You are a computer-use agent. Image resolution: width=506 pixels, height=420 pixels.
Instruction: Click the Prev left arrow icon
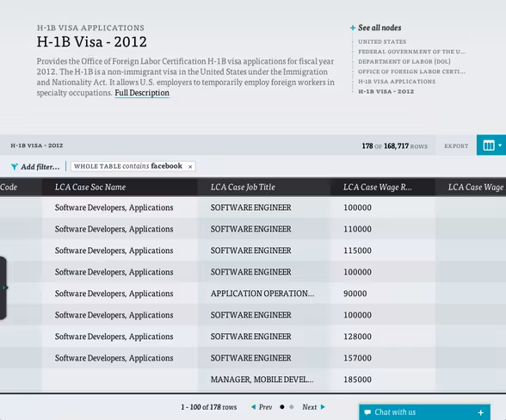253,407
